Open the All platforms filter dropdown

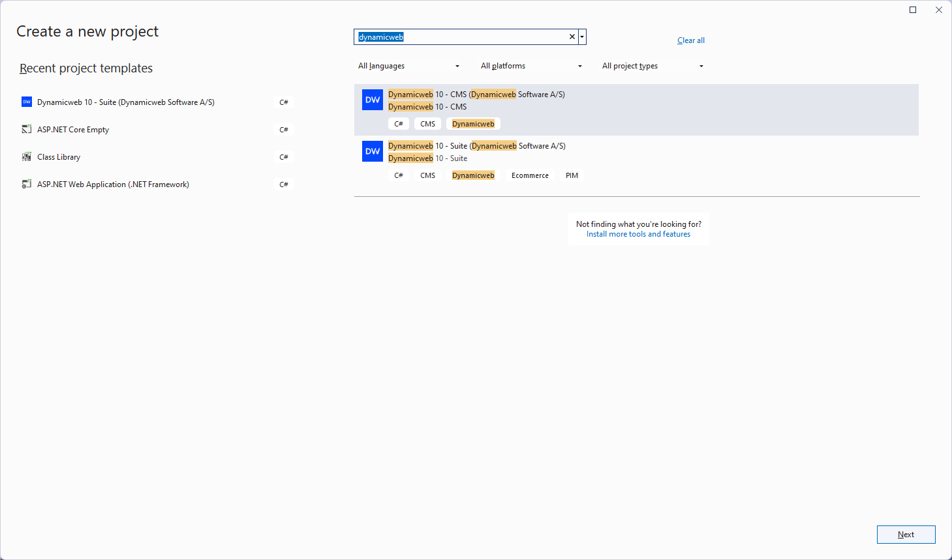[532, 66]
